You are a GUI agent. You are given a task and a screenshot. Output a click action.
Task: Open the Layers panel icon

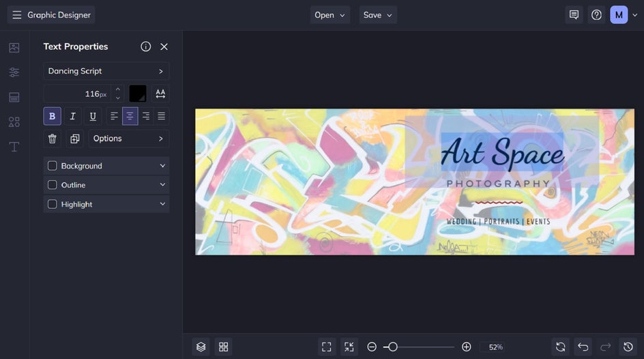tap(201, 347)
